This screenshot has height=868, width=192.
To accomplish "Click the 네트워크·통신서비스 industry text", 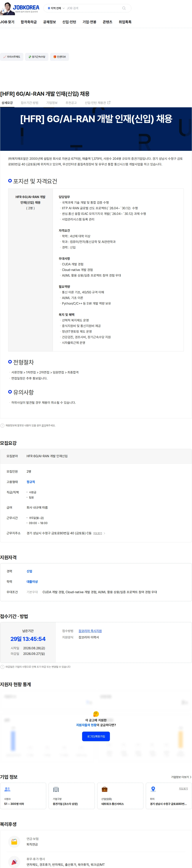I will pos(113,804).
